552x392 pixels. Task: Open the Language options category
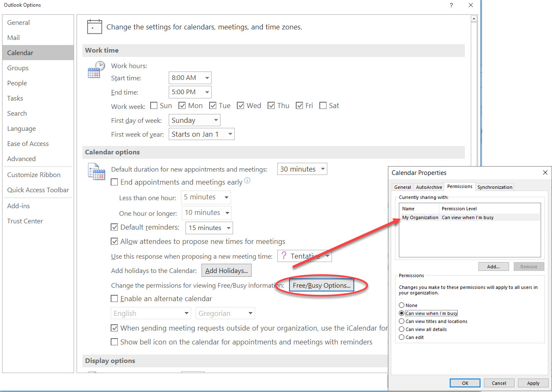click(x=38, y=129)
